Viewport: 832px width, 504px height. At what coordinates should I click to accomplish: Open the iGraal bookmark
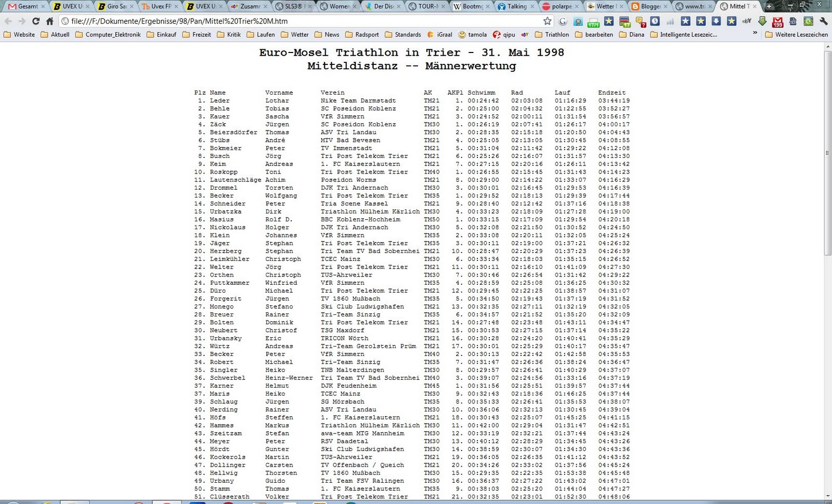440,35
